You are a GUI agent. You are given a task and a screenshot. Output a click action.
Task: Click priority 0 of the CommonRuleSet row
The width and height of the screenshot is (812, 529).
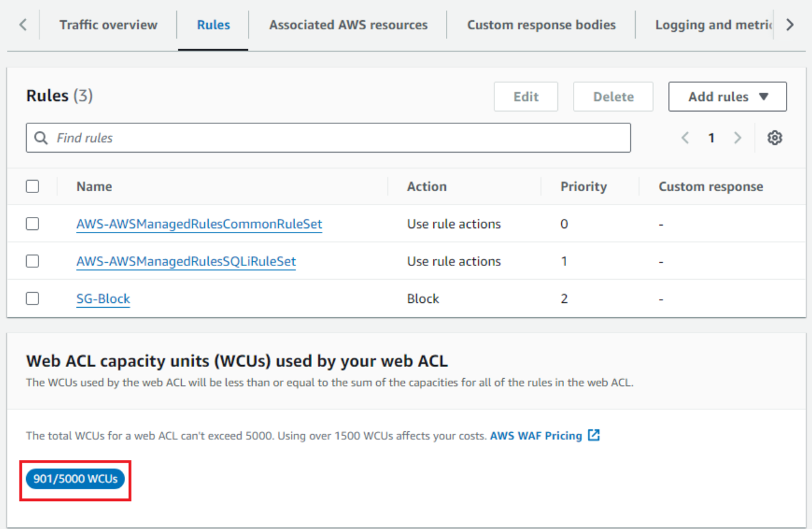(x=564, y=224)
